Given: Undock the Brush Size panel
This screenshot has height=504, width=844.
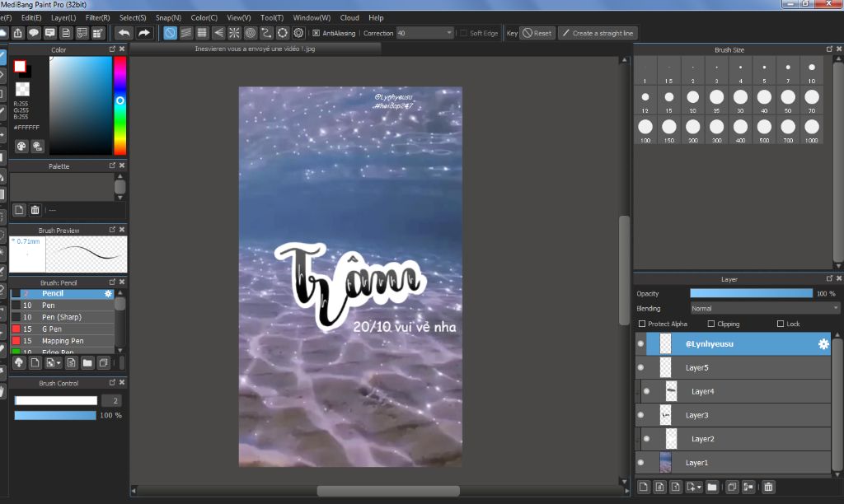Looking at the screenshot, I should coord(829,49).
